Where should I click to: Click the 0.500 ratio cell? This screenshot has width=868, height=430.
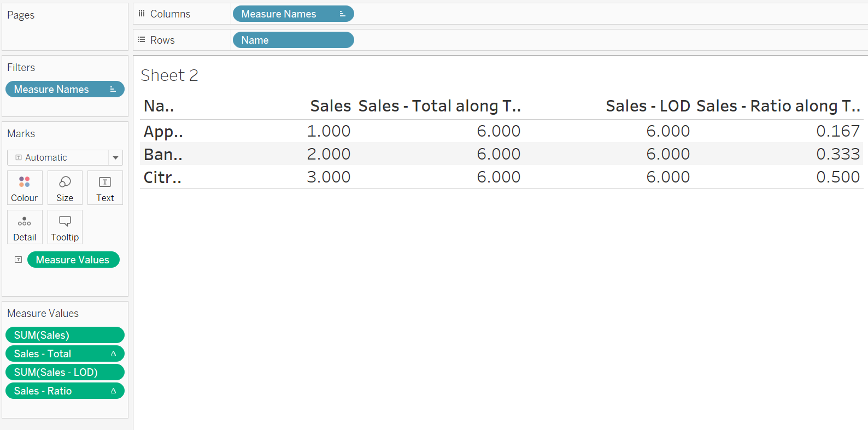click(837, 177)
